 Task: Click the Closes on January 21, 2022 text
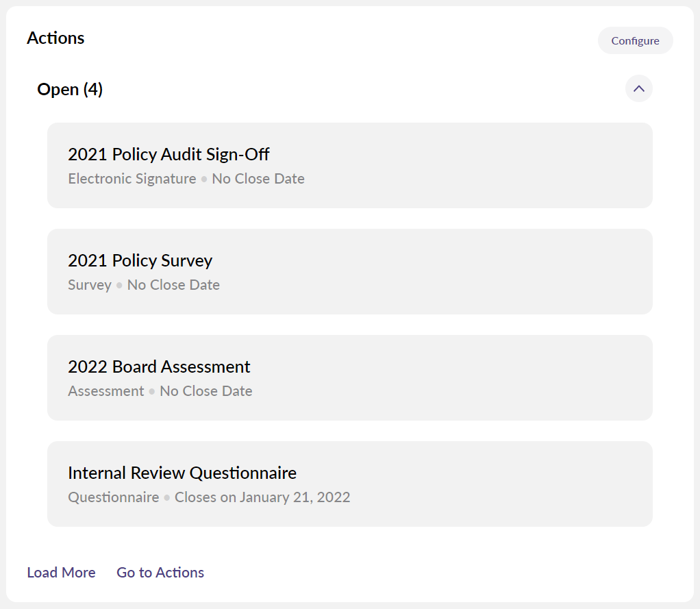click(x=262, y=497)
